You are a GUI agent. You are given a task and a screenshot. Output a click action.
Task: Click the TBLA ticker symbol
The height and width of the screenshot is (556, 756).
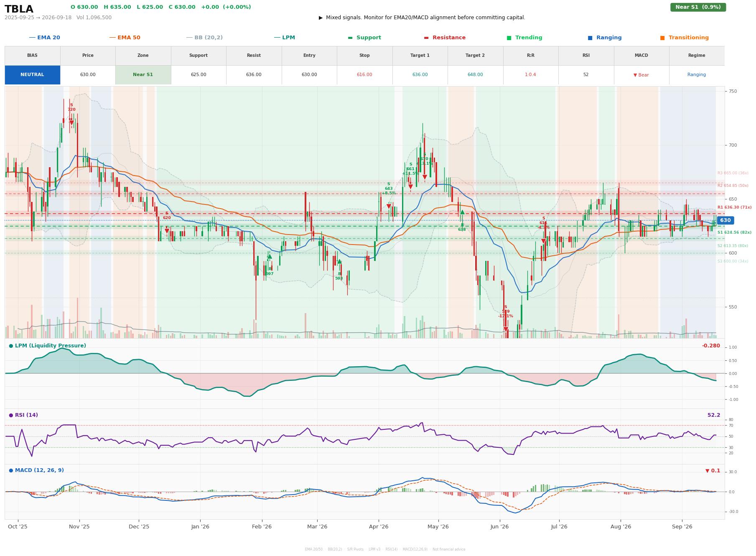(19, 9)
